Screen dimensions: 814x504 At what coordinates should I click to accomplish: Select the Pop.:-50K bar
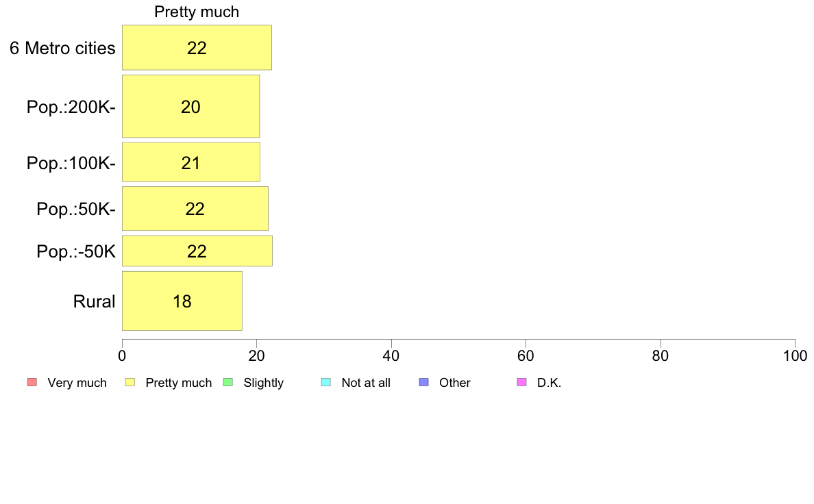pos(197,251)
